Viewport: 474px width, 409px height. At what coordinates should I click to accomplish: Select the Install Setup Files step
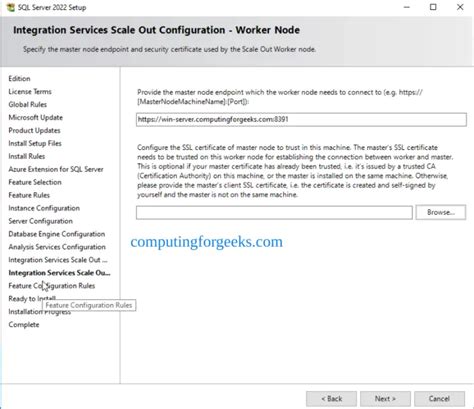35,143
